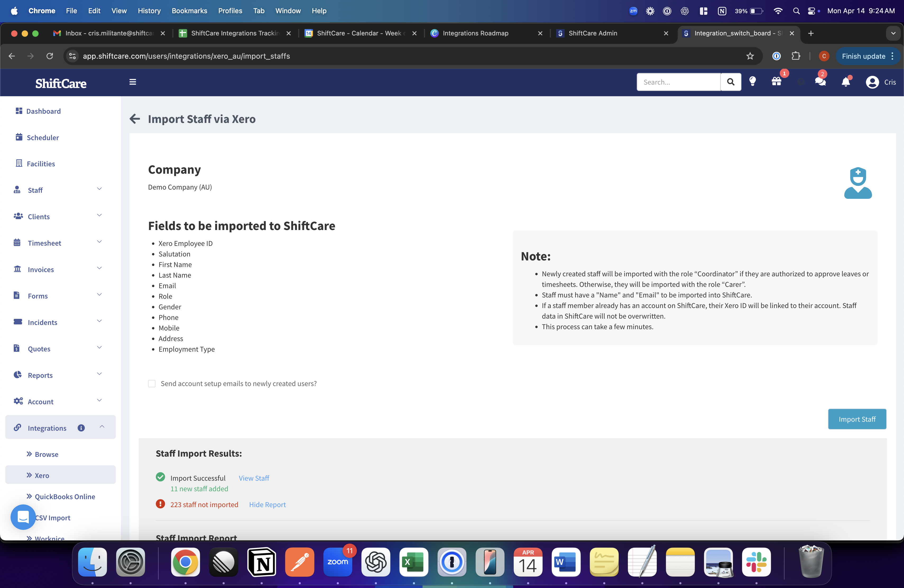The width and height of the screenshot is (904, 588).
Task: Click the lightbulb tips icon
Action: [753, 82]
